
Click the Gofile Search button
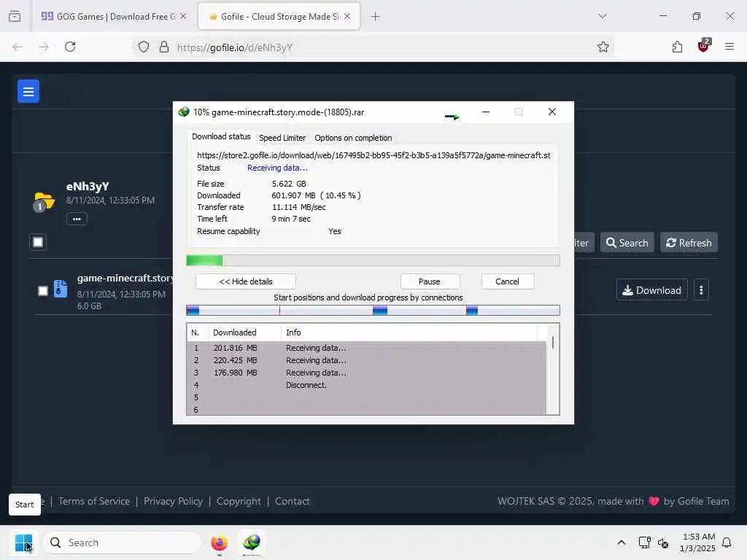[x=627, y=243]
